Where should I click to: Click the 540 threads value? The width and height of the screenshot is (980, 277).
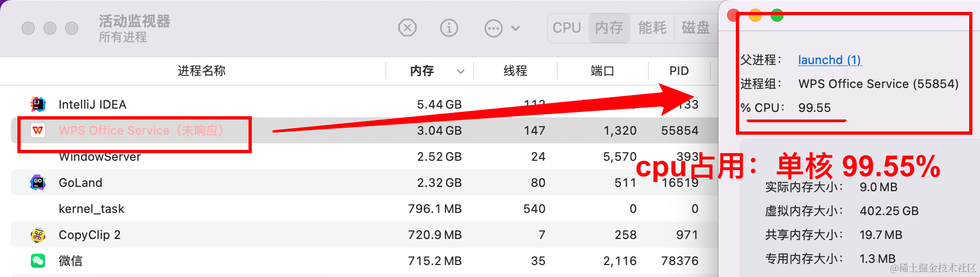pos(534,209)
